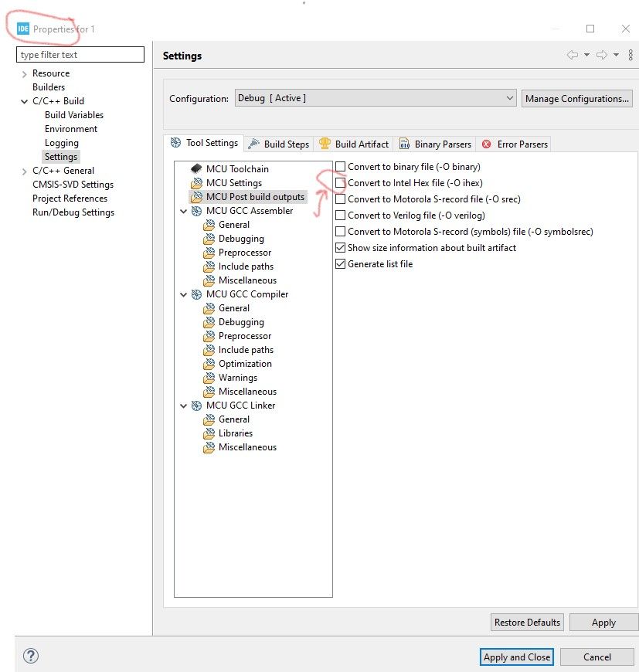
Task: Open Run/Debug Settings page
Action: click(x=73, y=212)
